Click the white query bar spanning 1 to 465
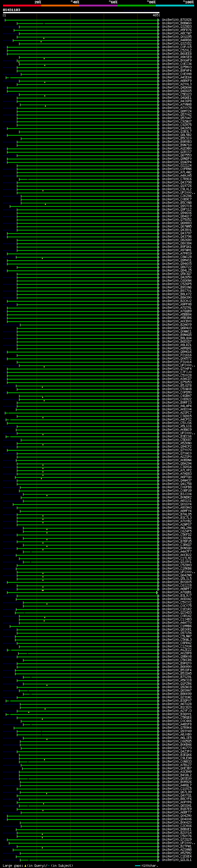 pos(81,13)
